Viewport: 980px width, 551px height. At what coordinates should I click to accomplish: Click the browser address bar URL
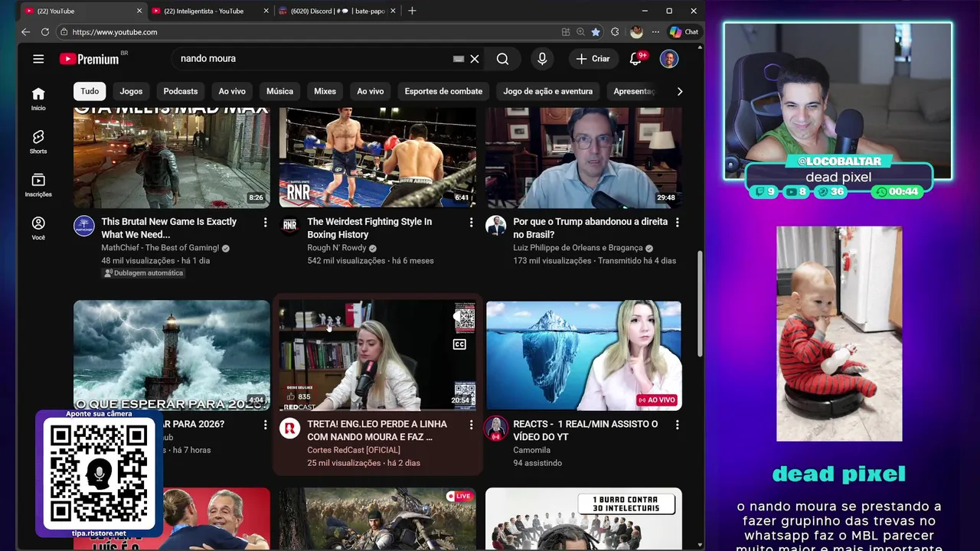(115, 32)
